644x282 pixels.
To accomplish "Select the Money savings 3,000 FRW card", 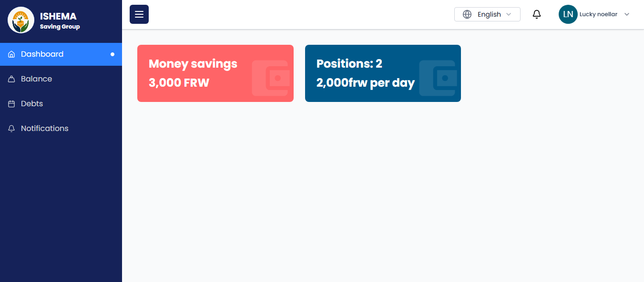I will point(200,73).
